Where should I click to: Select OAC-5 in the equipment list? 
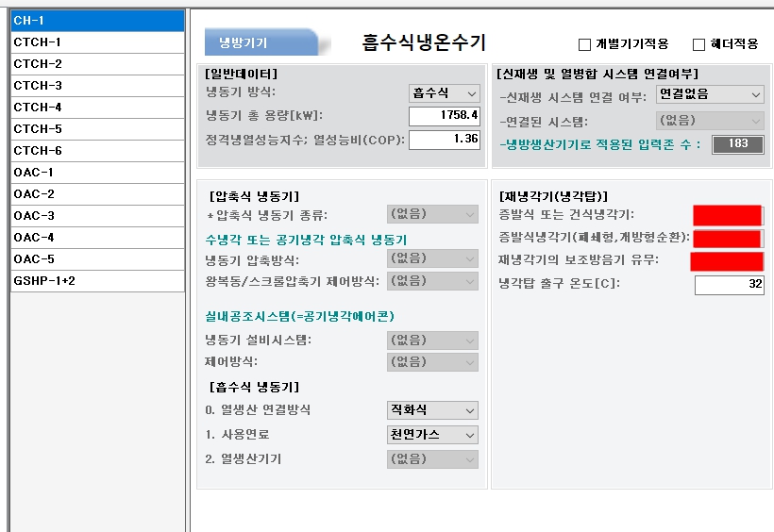click(x=97, y=259)
